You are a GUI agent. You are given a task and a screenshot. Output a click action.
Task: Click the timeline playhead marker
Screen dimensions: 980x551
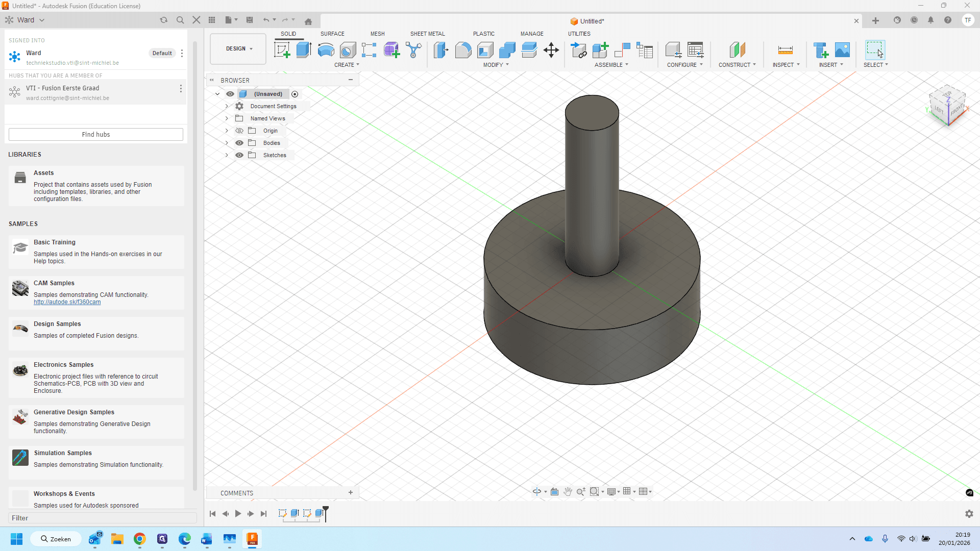click(326, 513)
